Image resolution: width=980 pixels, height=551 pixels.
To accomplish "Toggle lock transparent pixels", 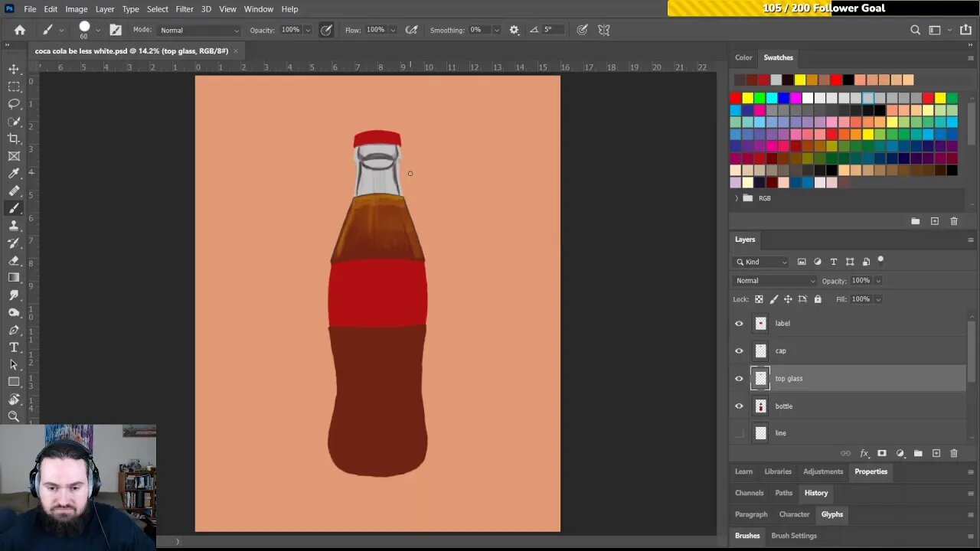I will (x=759, y=299).
